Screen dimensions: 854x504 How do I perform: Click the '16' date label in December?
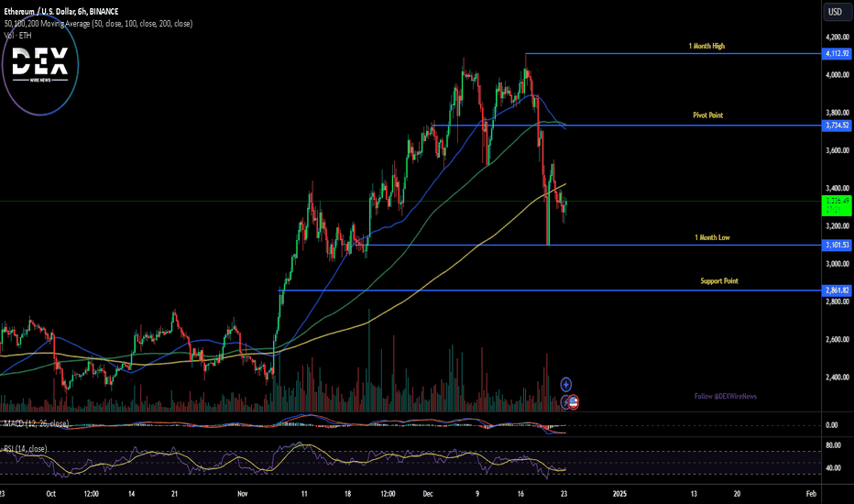tap(520, 494)
